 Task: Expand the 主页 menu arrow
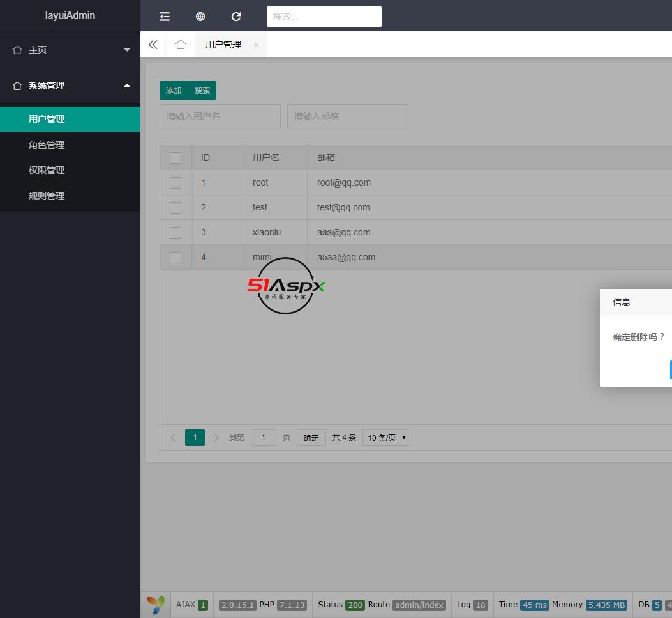pos(127,50)
